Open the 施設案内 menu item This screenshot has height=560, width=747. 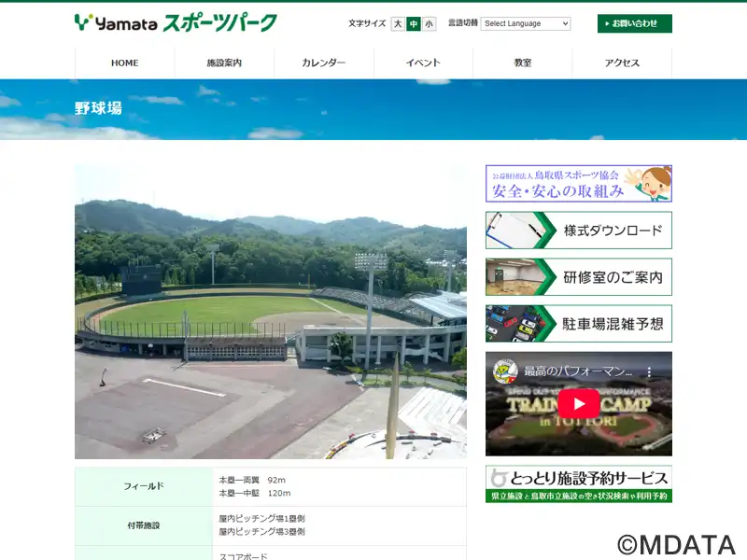(224, 63)
